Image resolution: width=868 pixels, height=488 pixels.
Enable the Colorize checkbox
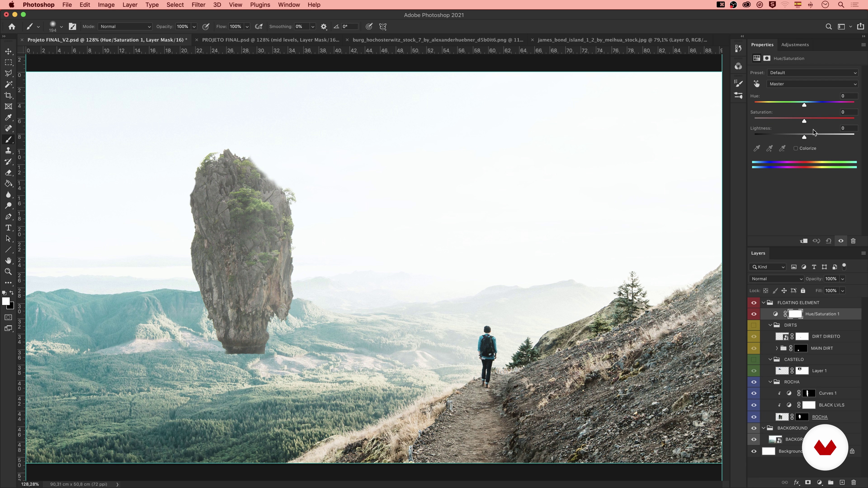(796, 148)
